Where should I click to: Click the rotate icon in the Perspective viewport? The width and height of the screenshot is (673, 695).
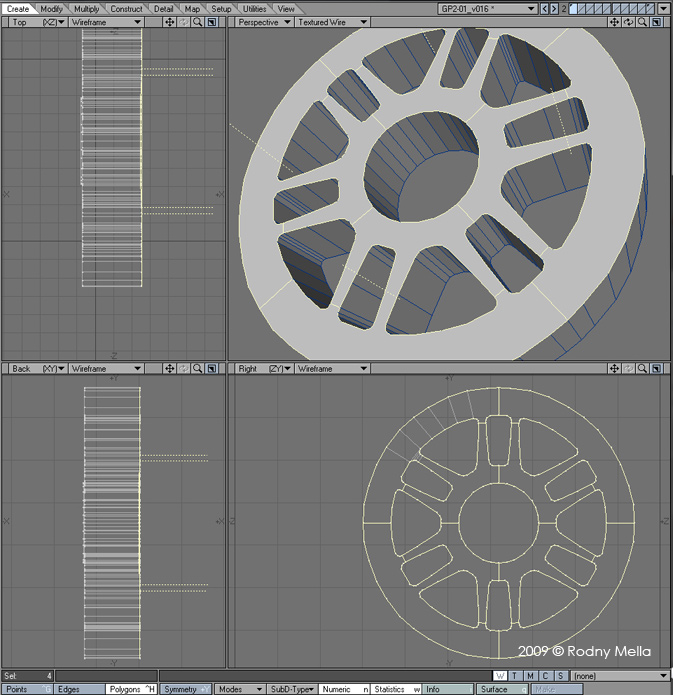[629, 22]
